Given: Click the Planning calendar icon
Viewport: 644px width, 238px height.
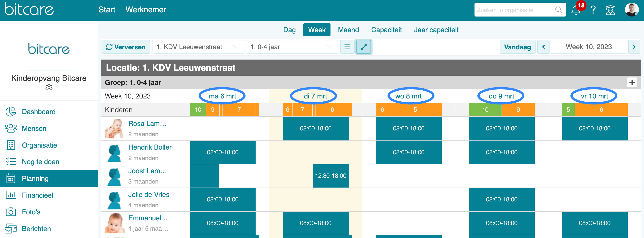Looking at the screenshot, I should [11, 178].
